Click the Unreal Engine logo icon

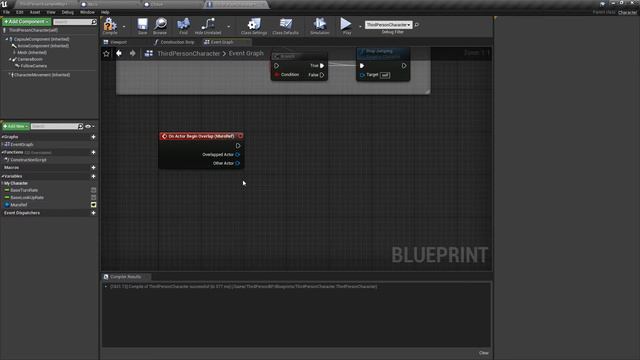tap(4, 4)
